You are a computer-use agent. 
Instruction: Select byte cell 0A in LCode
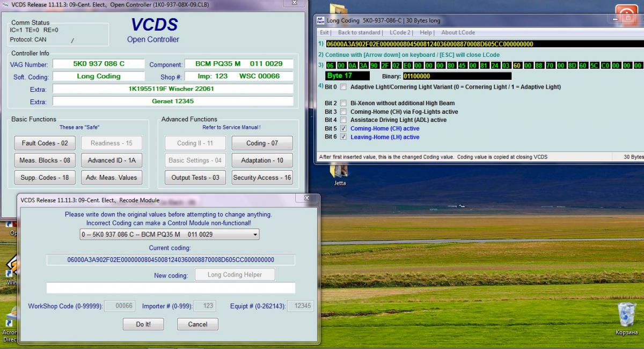[353, 66]
